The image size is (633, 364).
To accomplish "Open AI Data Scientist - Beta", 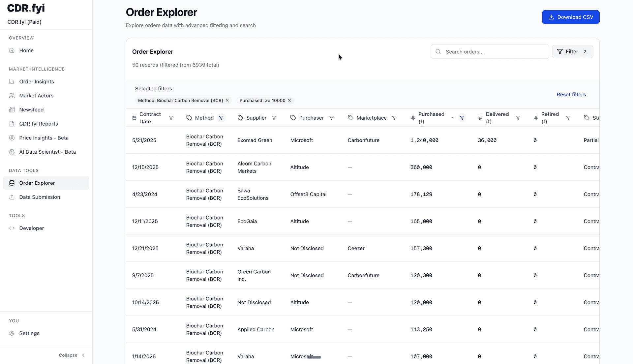I will click(47, 152).
